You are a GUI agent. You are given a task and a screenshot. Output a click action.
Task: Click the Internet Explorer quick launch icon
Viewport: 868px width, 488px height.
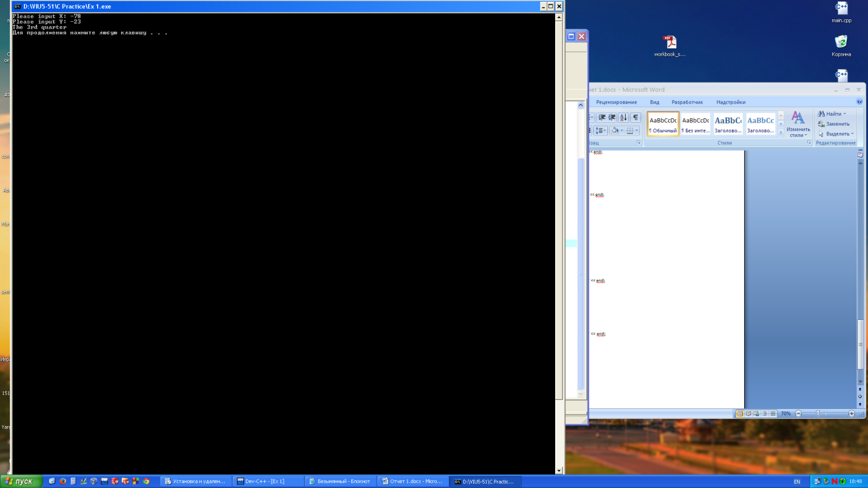click(52, 481)
